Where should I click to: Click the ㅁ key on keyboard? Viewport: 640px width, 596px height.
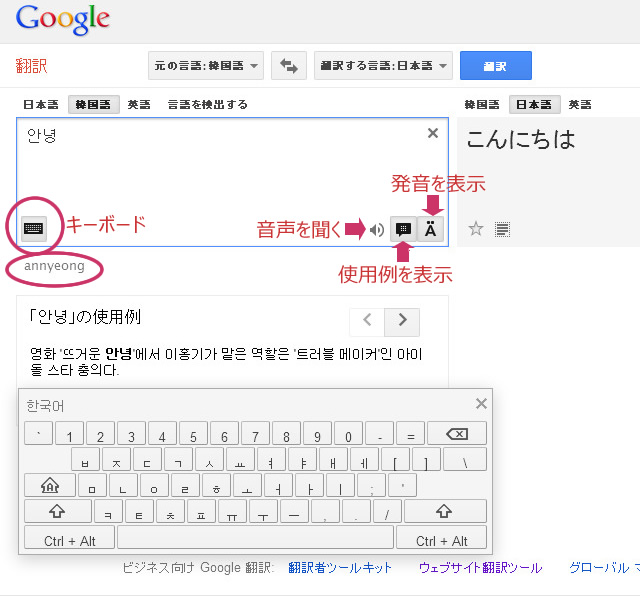(92, 485)
